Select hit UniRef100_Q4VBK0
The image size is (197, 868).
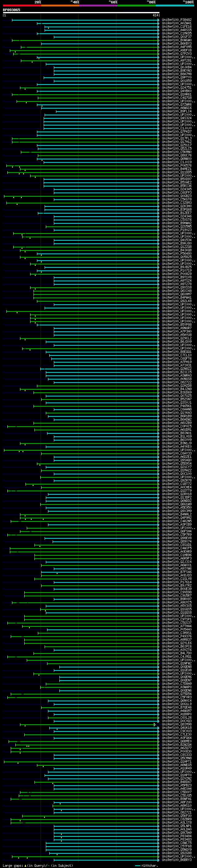point(177,91)
